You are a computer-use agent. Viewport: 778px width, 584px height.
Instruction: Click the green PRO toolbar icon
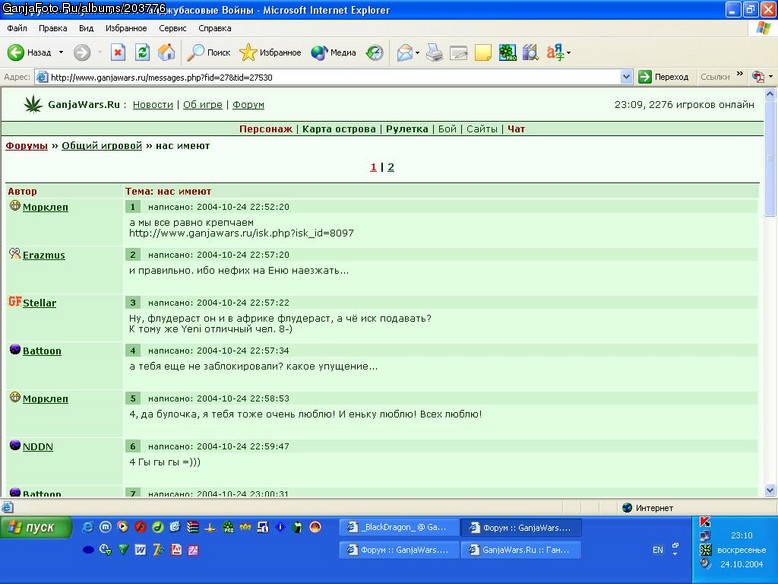point(507,52)
